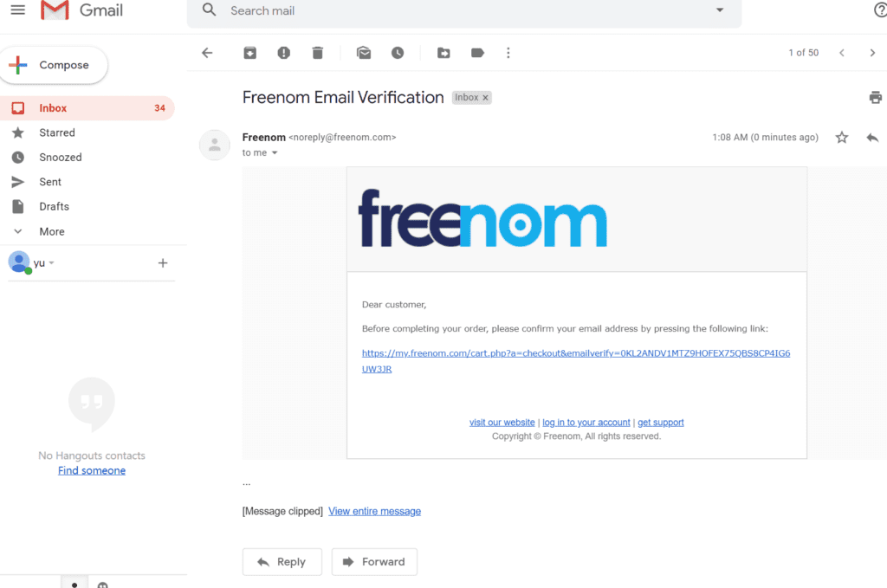Print the Freenom email

[x=875, y=97]
